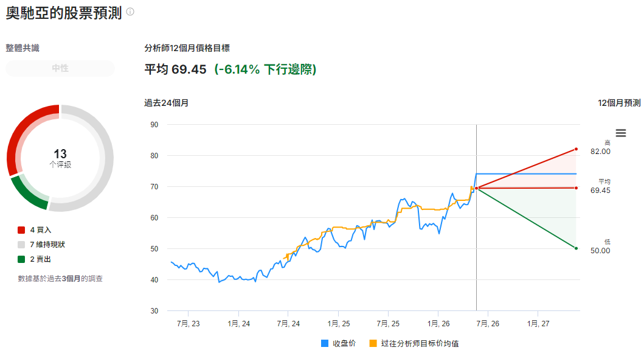Image resolution: width=644 pixels, height=350 pixels.
Task: Click the 90 y-axis label
Action: pos(154,125)
